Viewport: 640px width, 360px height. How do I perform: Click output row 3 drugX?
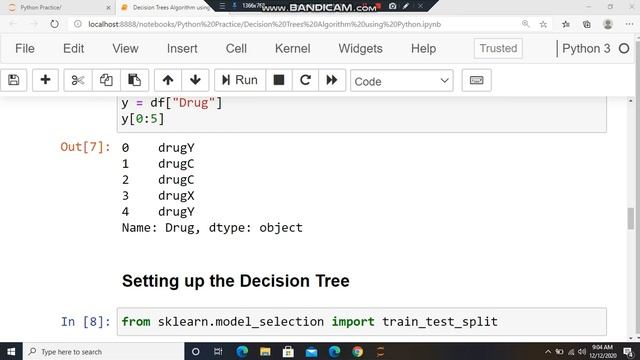pos(158,196)
